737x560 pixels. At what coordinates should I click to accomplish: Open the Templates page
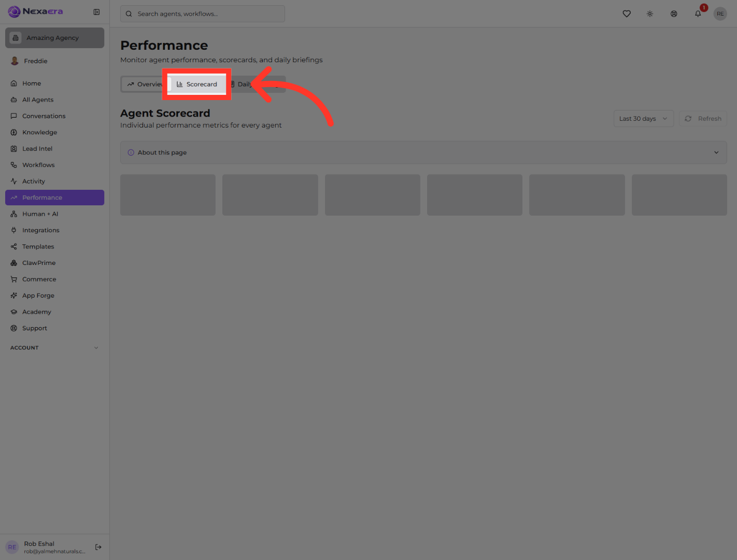pos(54,247)
